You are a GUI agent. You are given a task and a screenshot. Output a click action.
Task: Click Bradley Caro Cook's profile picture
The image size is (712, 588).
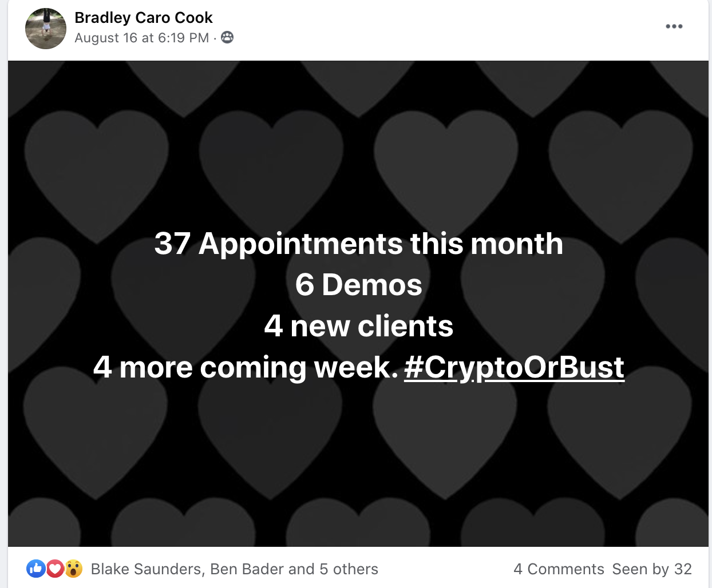coord(46,29)
